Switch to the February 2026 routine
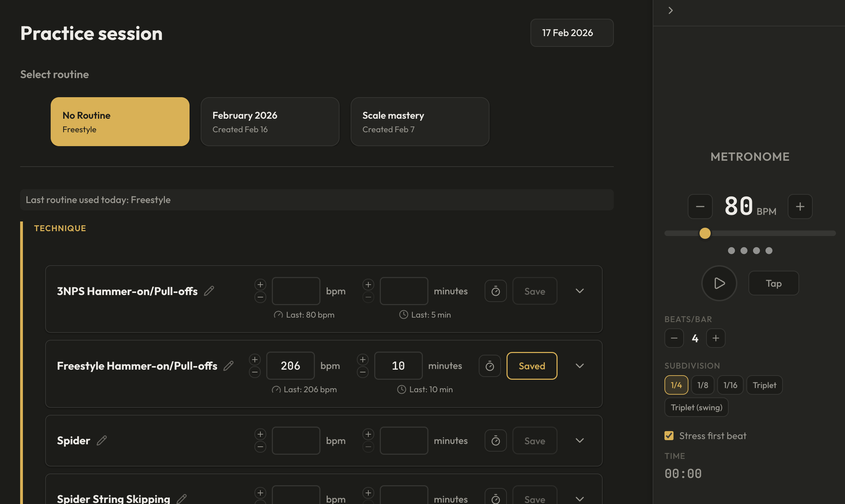Viewport: 845px width, 504px height. (x=270, y=121)
